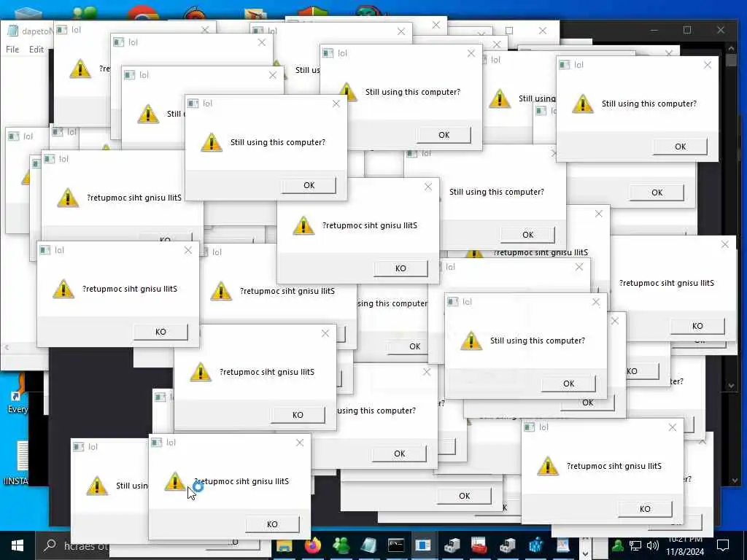Launch Firefox from the taskbar
The height and width of the screenshot is (560, 747).
point(312,545)
